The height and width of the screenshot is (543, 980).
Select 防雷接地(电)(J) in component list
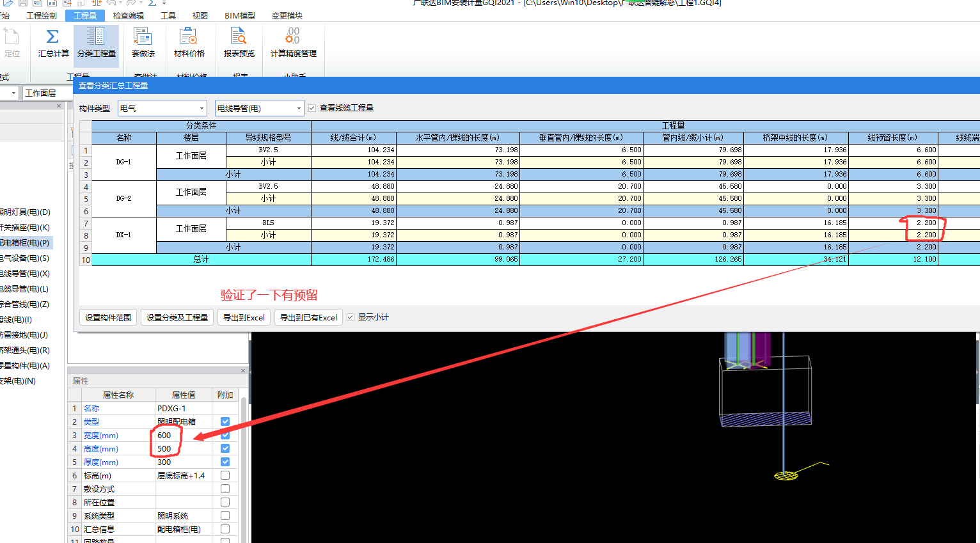[x=26, y=334]
